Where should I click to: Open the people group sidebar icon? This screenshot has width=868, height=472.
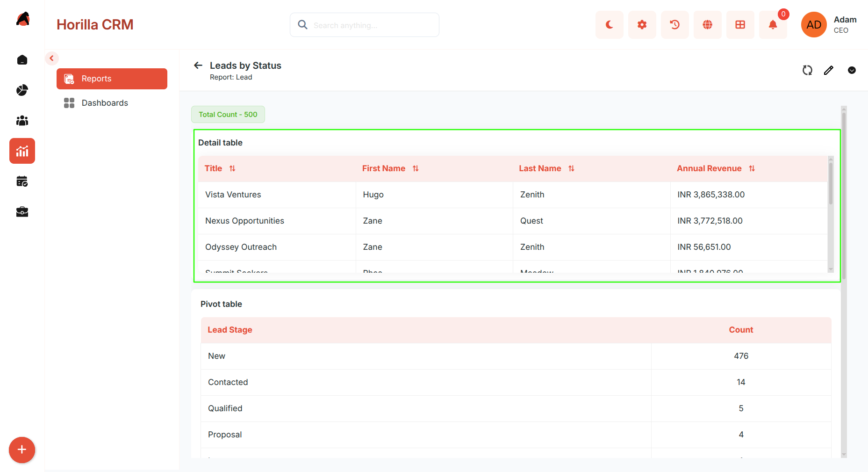point(22,121)
